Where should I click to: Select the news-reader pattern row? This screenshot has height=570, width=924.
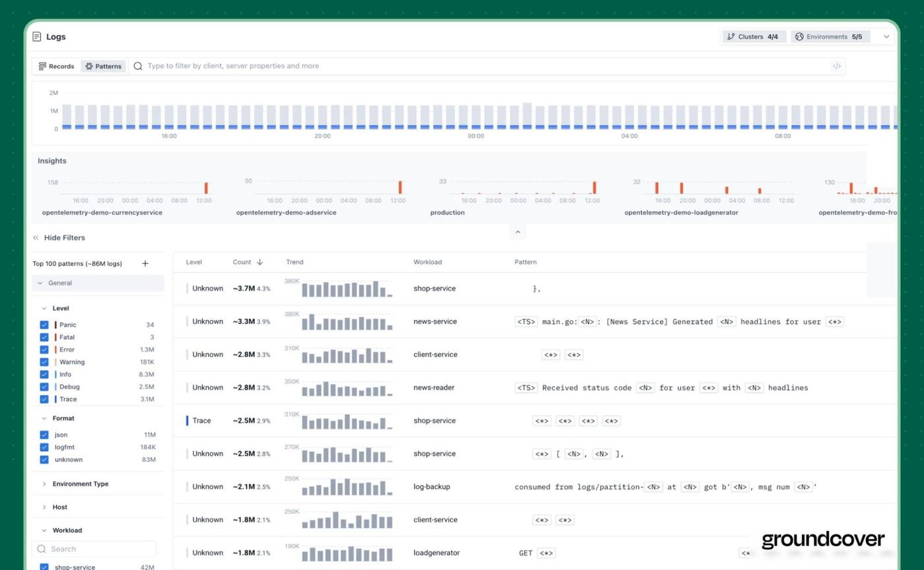[x=535, y=387]
